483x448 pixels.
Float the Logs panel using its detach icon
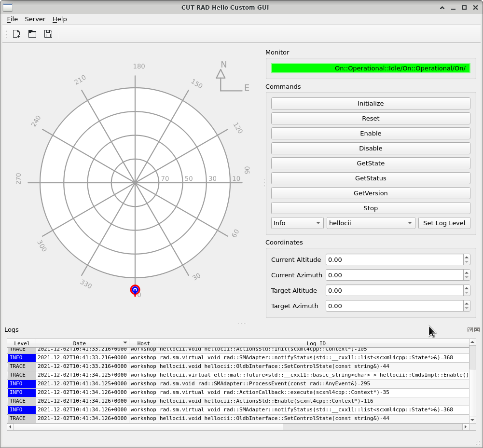click(470, 330)
